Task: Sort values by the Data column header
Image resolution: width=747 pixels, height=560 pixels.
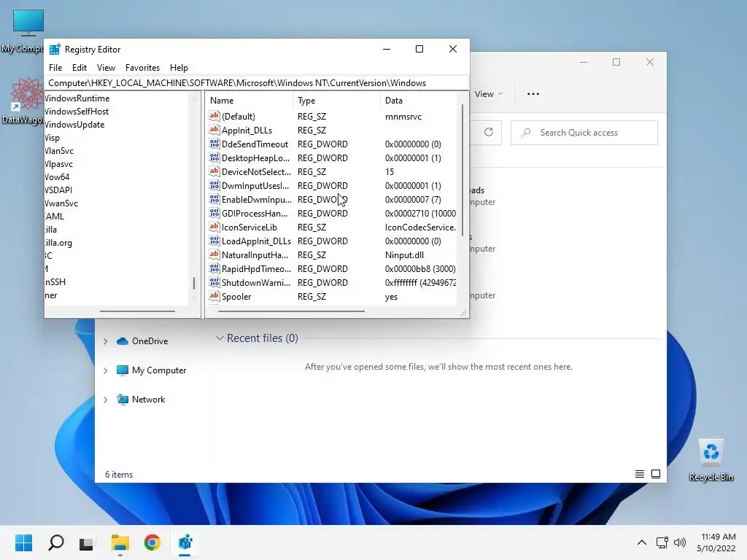Action: [x=419, y=101]
